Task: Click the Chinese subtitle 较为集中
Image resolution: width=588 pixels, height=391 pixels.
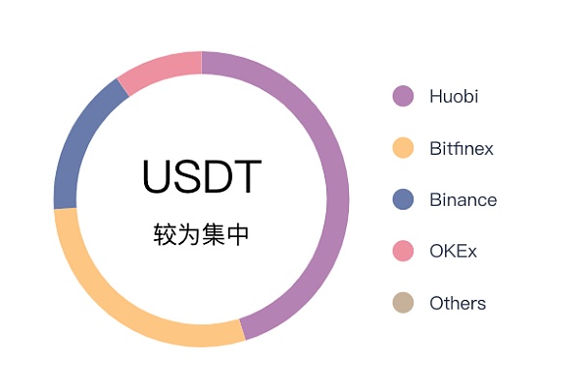Action: (201, 234)
